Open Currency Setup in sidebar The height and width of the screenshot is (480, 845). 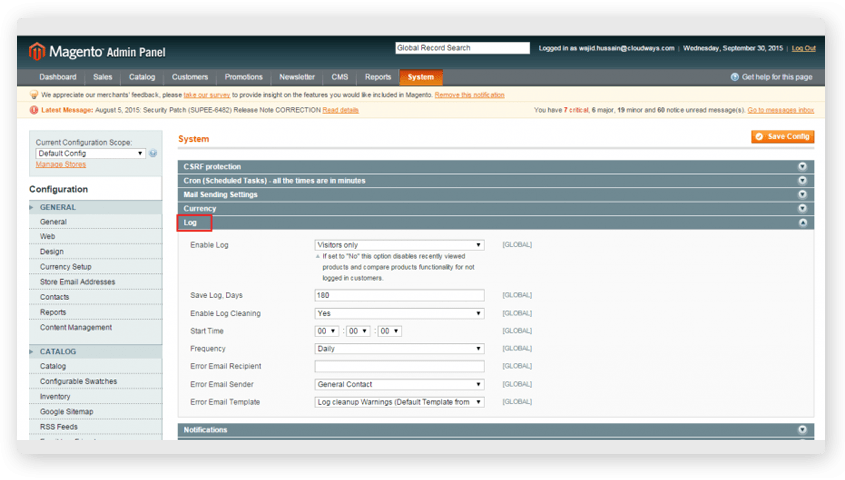[66, 267]
